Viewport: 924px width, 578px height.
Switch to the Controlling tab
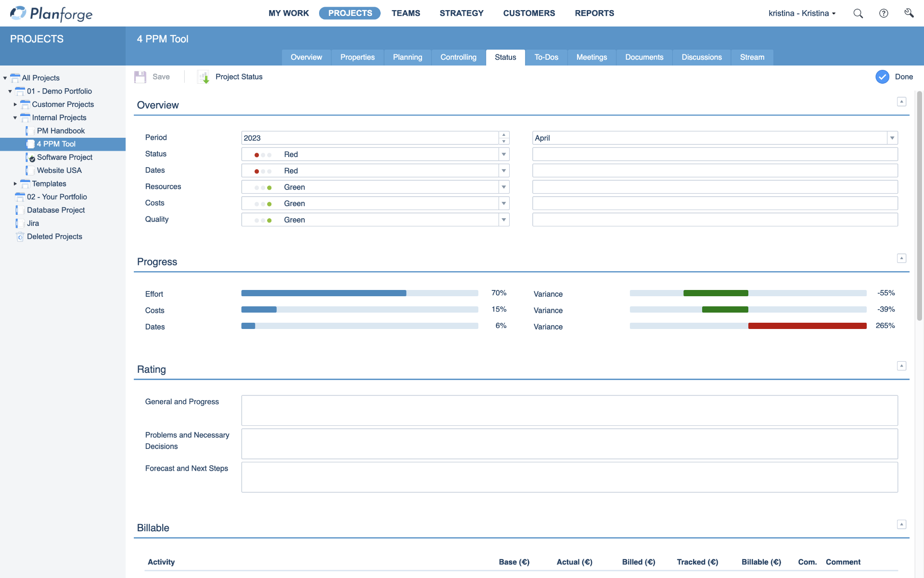click(x=458, y=57)
